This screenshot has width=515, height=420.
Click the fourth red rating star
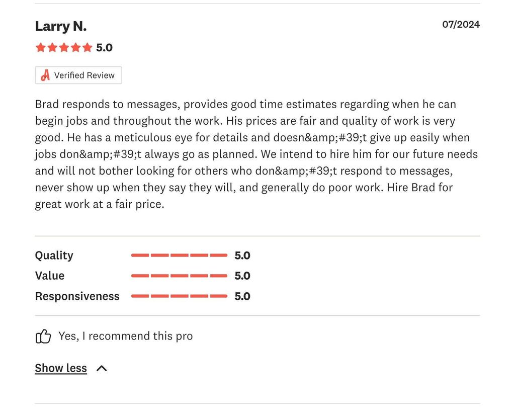click(x=75, y=48)
